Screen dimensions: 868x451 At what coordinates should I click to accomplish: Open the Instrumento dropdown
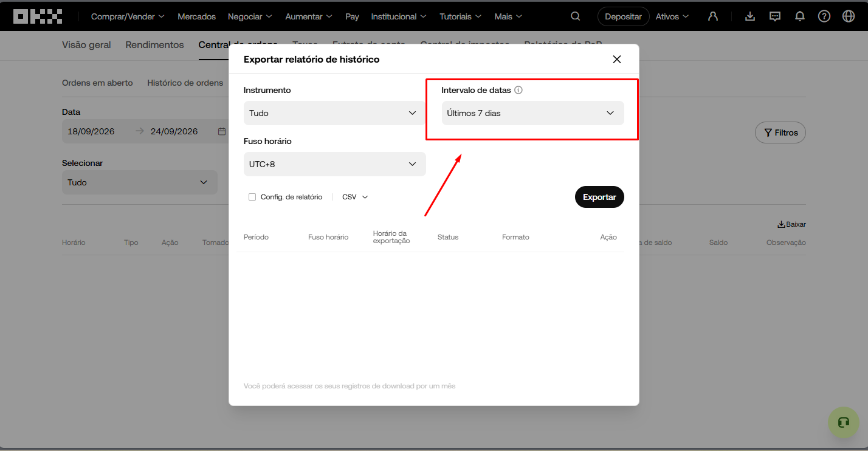335,113
